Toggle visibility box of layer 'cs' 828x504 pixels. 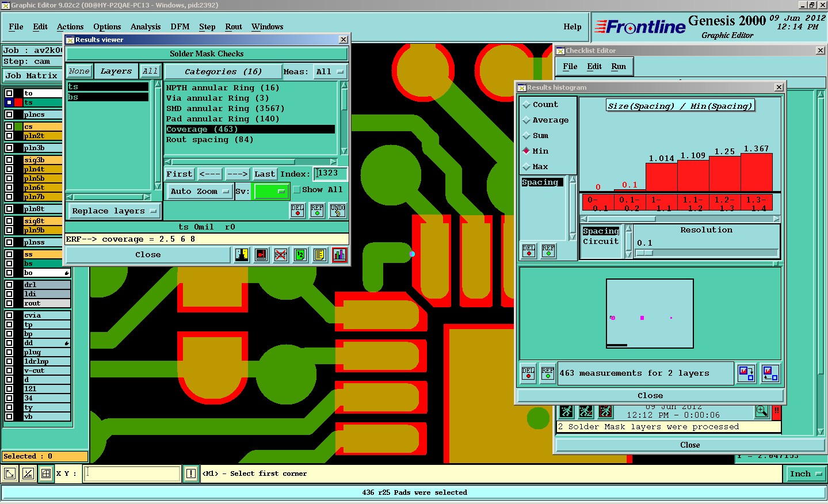[x=10, y=127]
